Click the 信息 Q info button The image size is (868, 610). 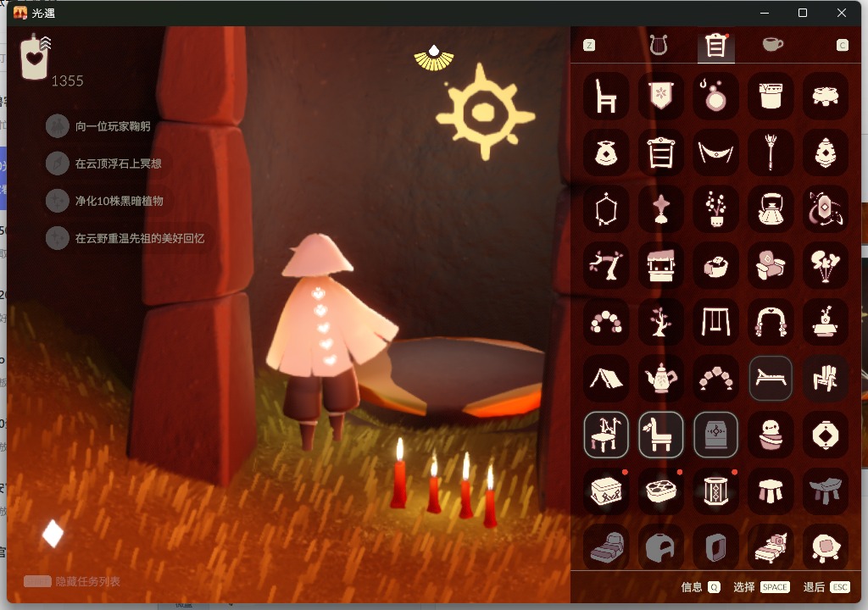(x=700, y=587)
